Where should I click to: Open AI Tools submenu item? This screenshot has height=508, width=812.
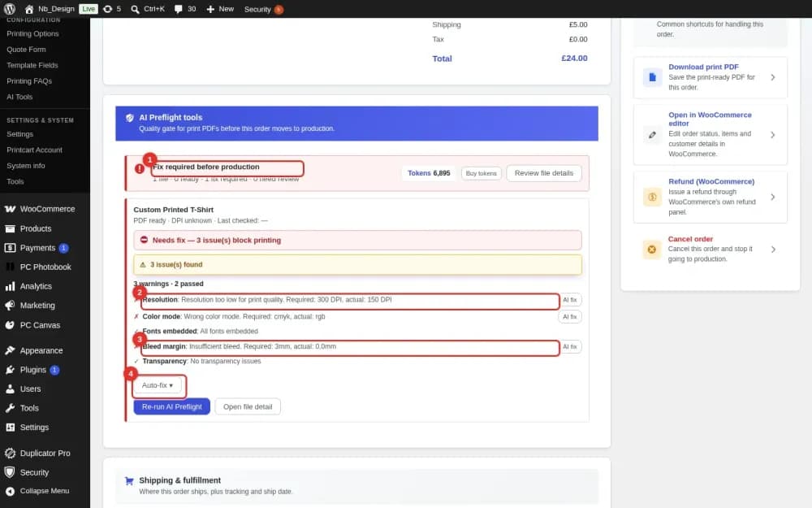pos(19,97)
